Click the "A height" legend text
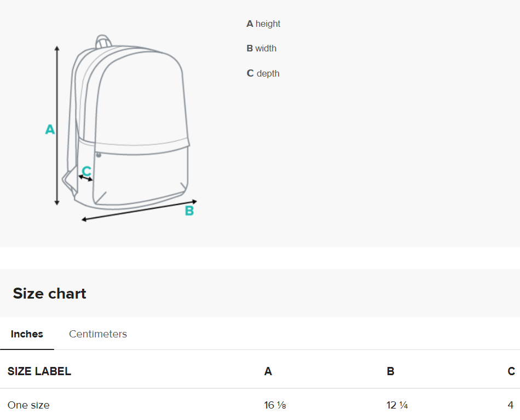Viewport: 520px width, 420px height. (263, 24)
